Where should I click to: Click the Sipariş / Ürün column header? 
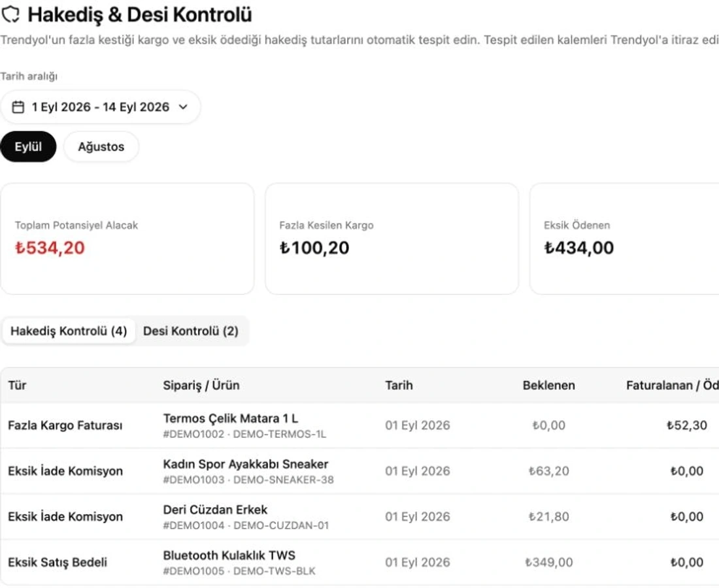point(201,385)
